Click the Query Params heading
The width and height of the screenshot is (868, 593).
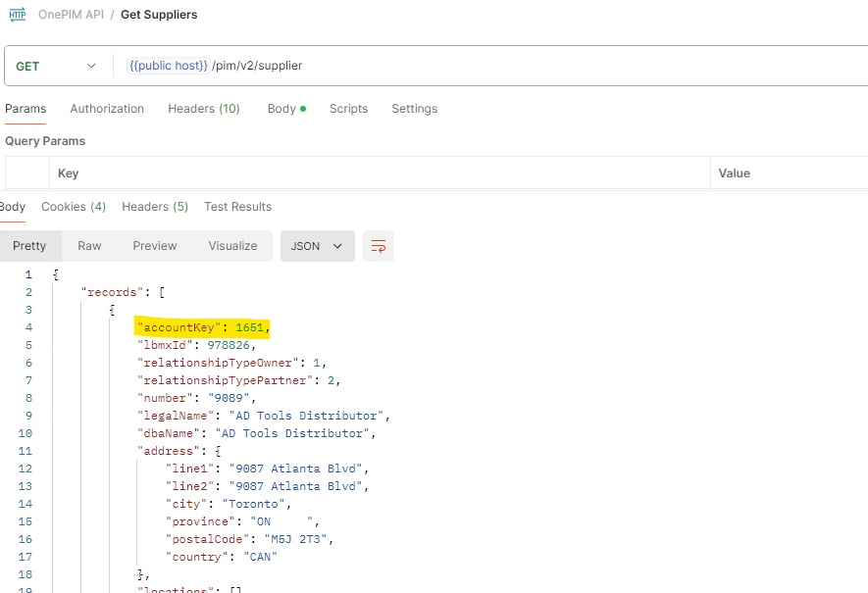(x=45, y=141)
